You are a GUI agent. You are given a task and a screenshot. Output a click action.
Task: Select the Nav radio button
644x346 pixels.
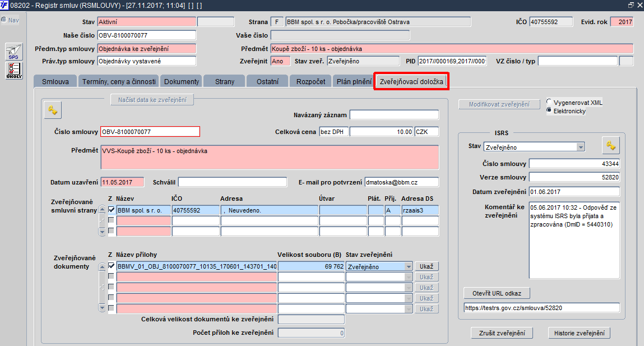coord(4,20)
